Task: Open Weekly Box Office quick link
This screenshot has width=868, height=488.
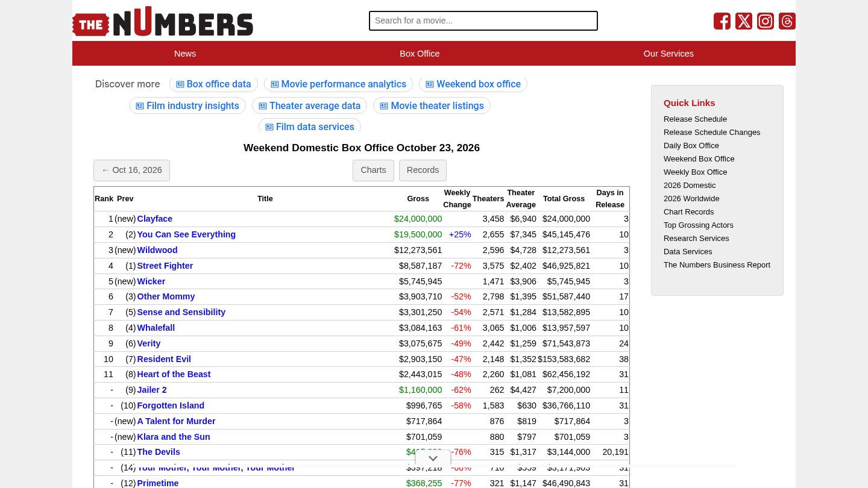Action: point(696,172)
